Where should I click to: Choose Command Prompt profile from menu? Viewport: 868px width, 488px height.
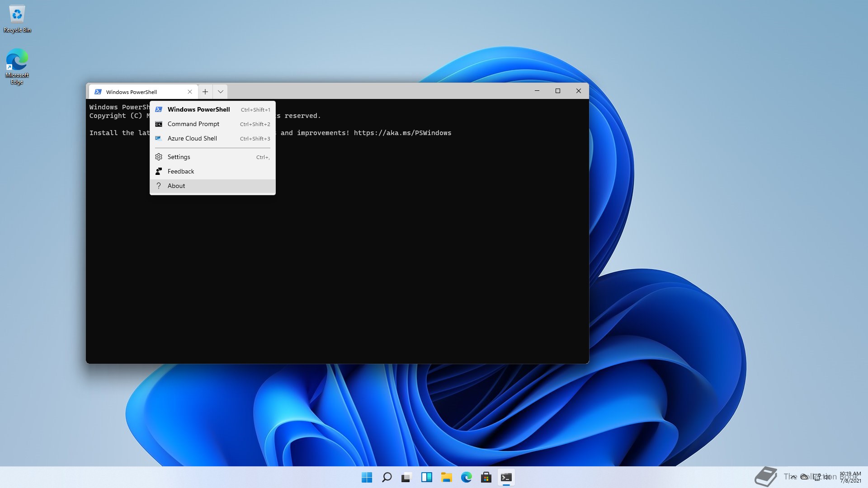[x=212, y=124]
